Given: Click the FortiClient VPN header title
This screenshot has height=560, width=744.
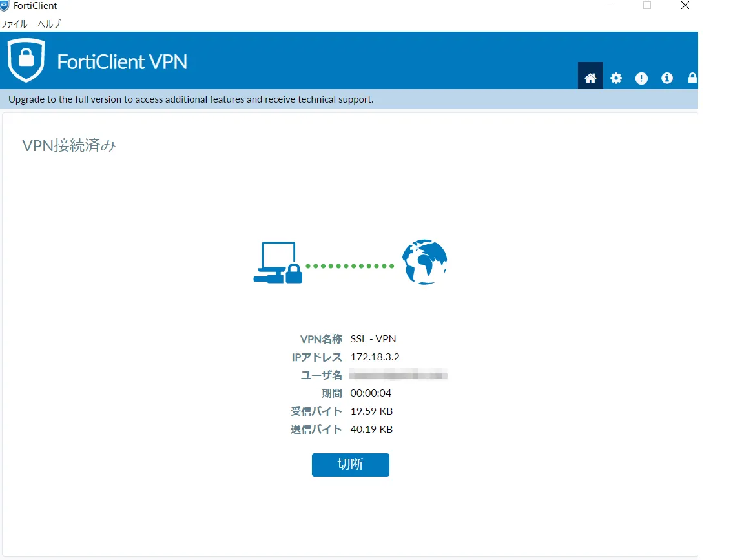Looking at the screenshot, I should tap(123, 62).
